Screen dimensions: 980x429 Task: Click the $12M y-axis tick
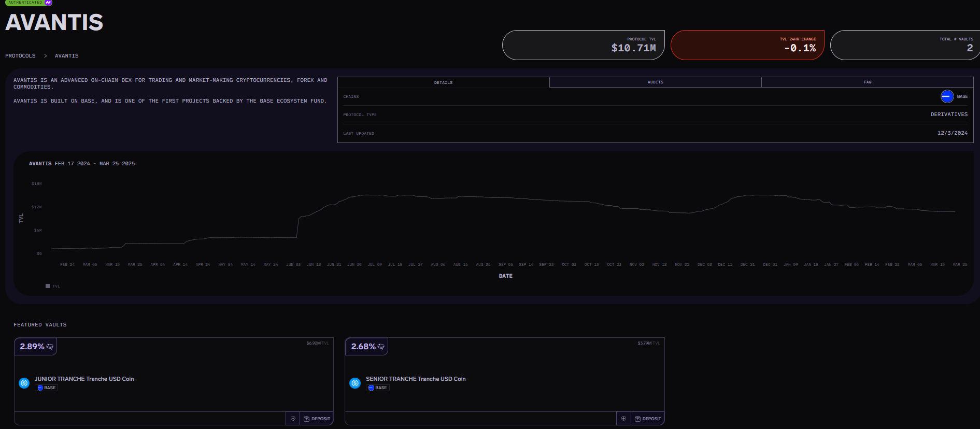tap(36, 207)
